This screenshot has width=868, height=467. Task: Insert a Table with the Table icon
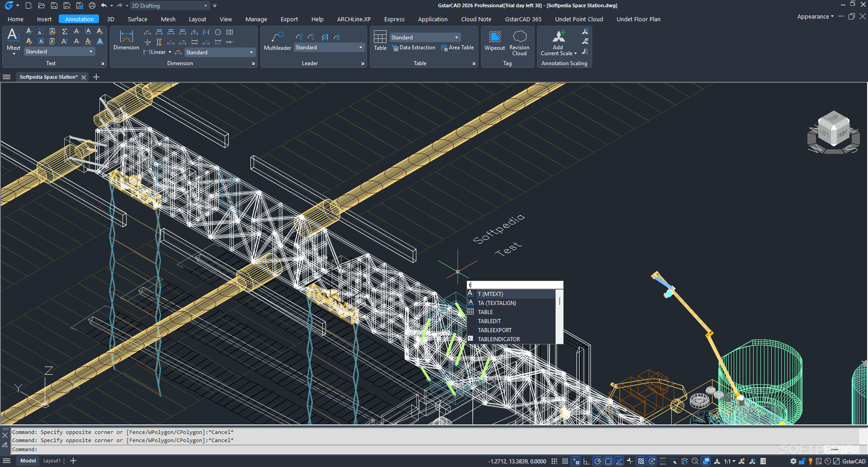click(x=380, y=37)
